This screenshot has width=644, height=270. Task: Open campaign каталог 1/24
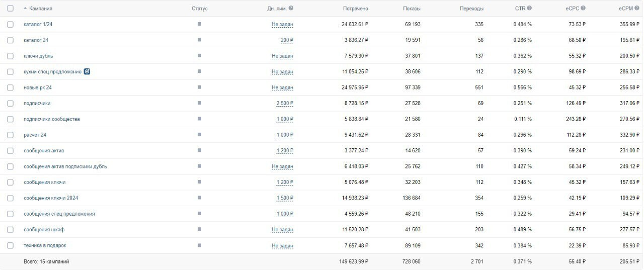coord(38,24)
